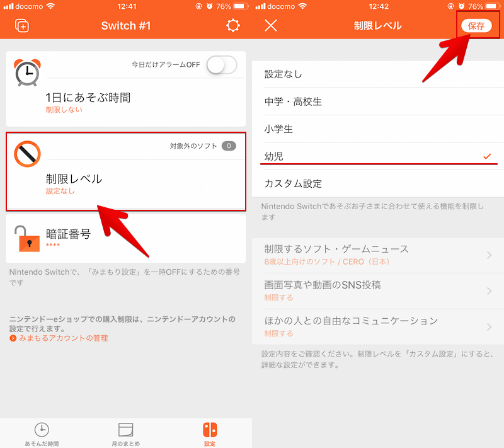Expand 制限するソフト・ゲームニュース row
504x448 pixels.
378,255
